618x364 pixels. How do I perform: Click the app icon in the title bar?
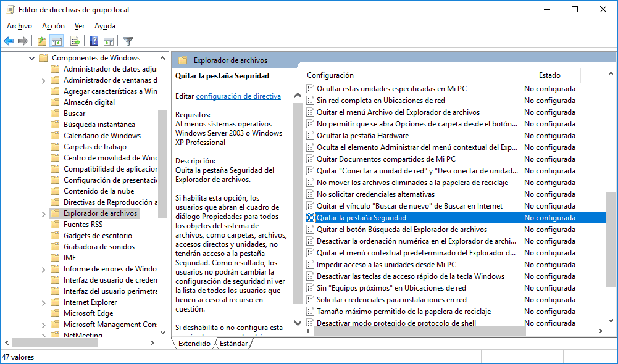click(x=10, y=10)
